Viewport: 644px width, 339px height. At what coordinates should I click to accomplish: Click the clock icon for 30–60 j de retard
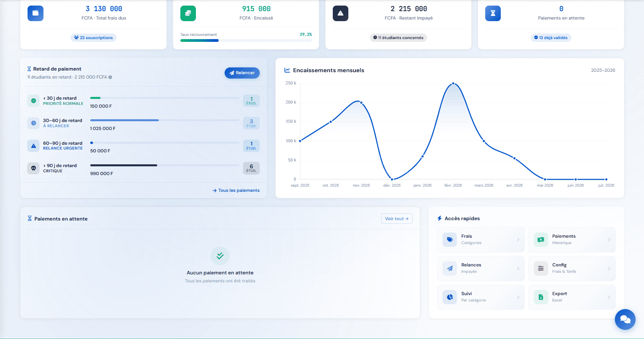(x=34, y=123)
